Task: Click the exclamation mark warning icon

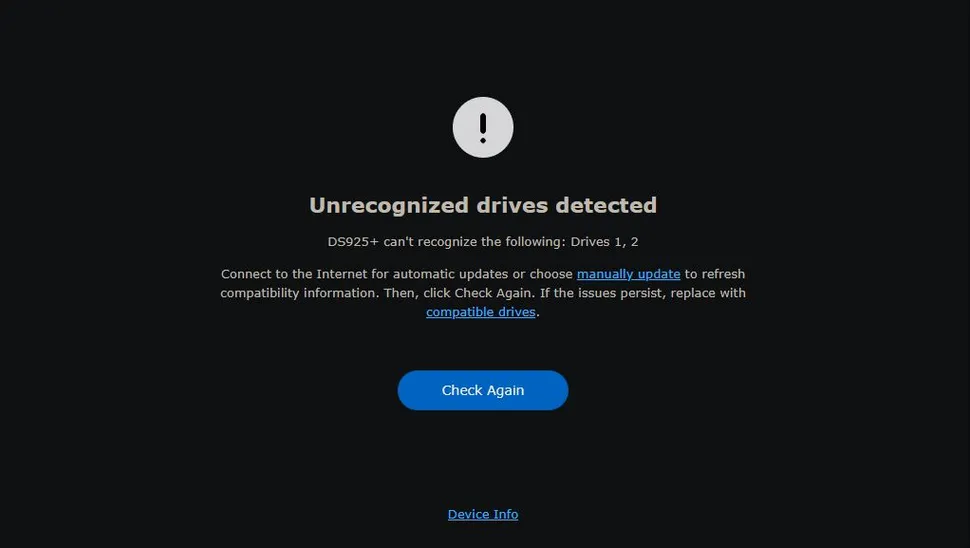Action: (x=483, y=128)
